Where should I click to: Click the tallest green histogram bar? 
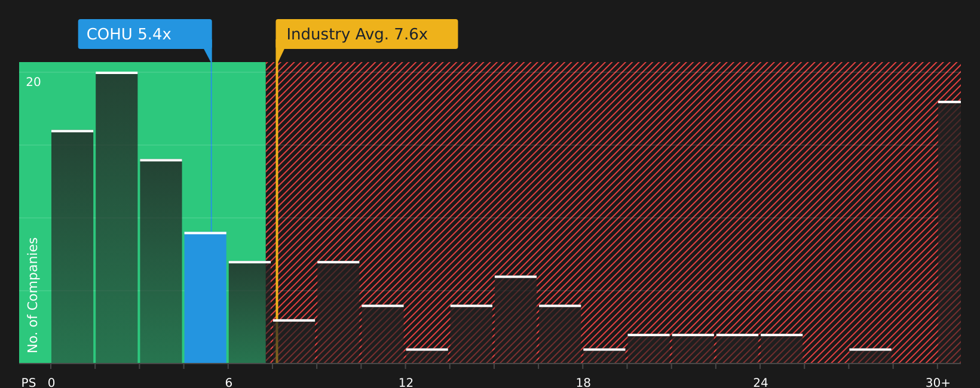[117, 218]
